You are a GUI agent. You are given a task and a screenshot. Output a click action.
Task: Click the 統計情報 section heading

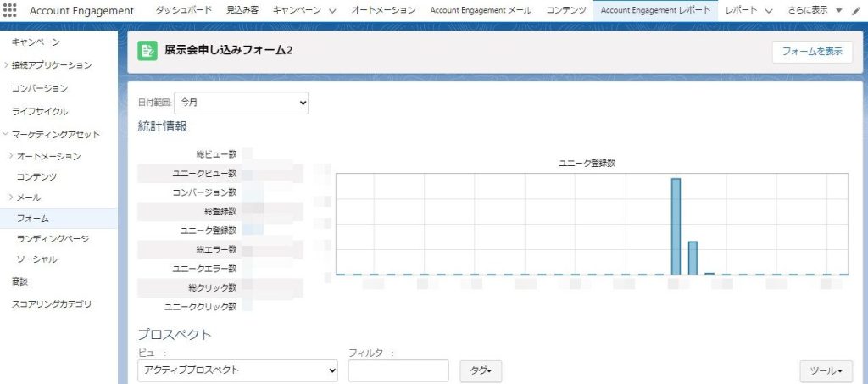(163, 126)
